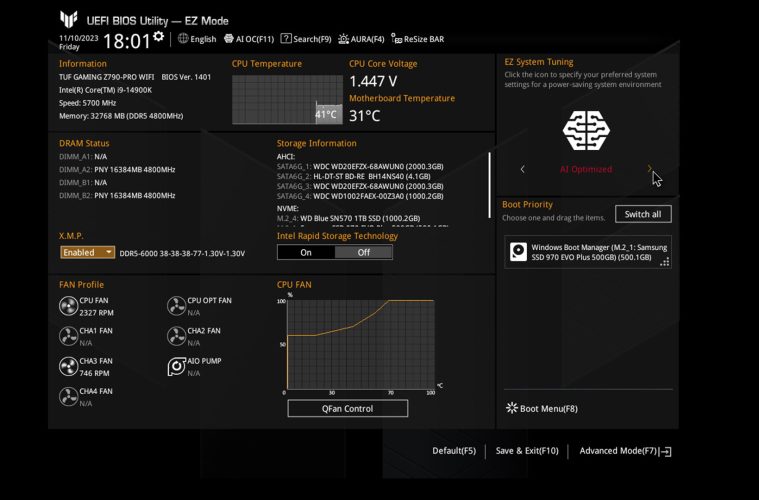
Task: Open the QFan Control button
Action: [x=348, y=409]
